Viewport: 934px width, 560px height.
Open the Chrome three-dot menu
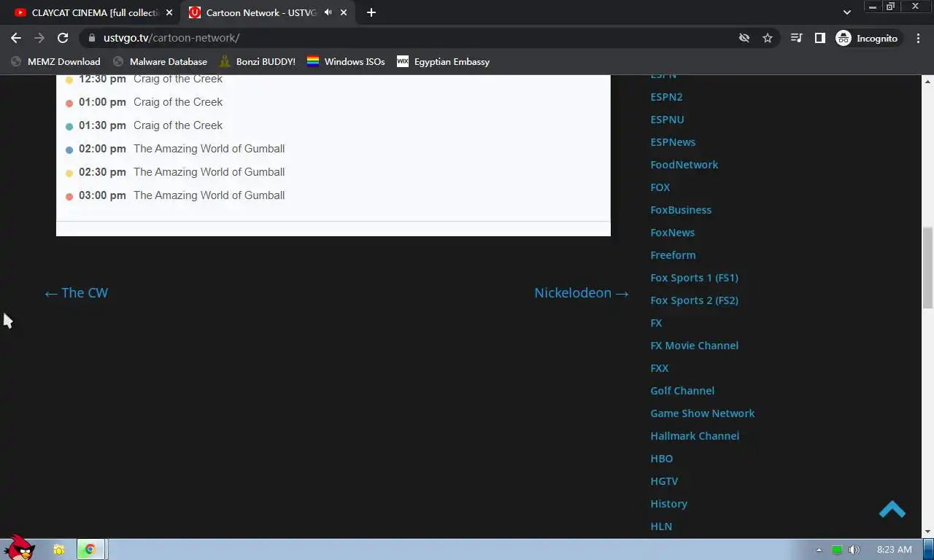click(x=918, y=38)
